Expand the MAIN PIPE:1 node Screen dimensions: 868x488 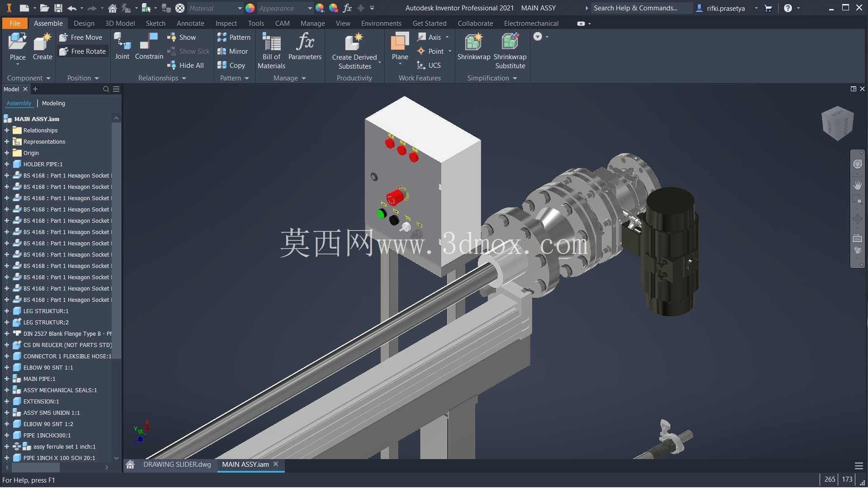[7, 379]
